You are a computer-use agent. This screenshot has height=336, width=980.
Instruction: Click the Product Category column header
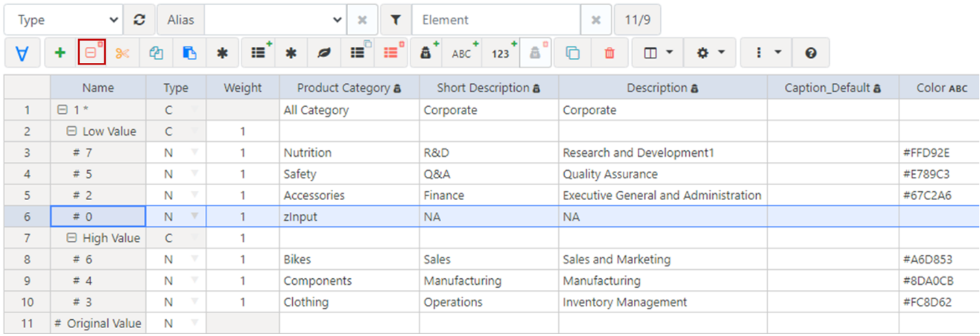[x=349, y=88]
